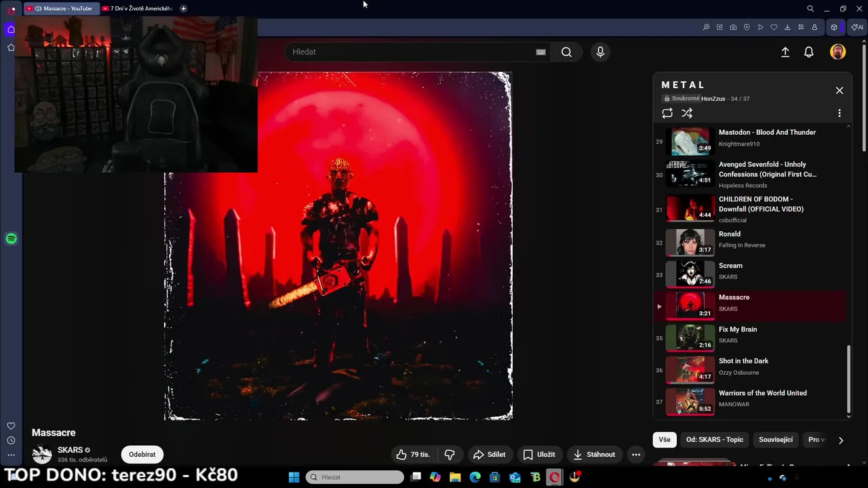
Task: Open the sidebar heart (pinboards) icon
Action: pyautogui.click(x=11, y=426)
